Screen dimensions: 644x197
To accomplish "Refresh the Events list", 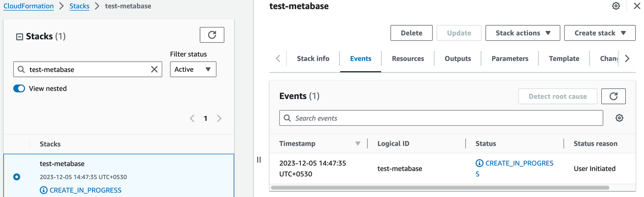I will click(x=613, y=96).
